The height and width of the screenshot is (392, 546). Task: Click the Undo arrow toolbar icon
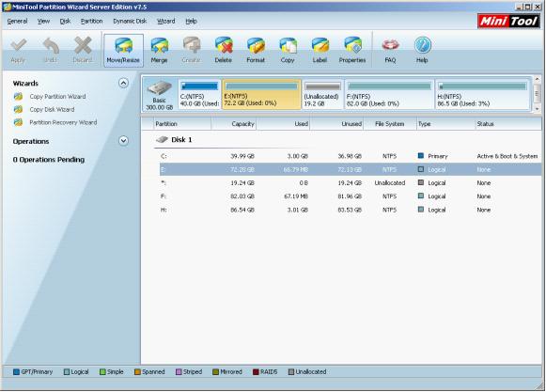(51, 46)
